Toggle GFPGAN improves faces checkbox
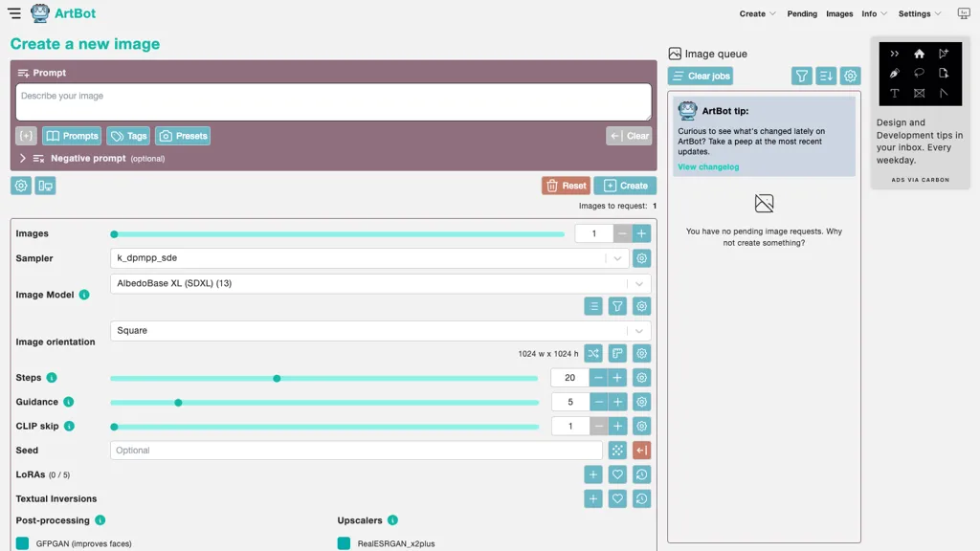 coord(23,543)
